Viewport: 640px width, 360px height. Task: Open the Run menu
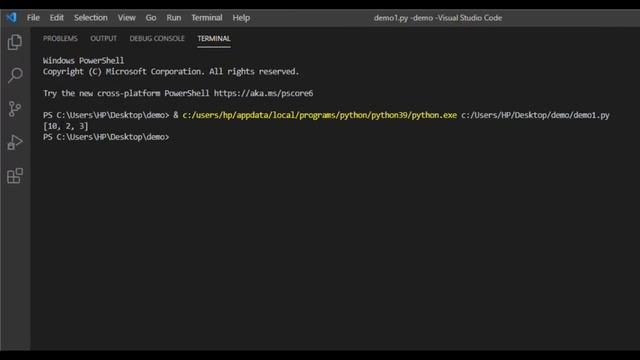tap(173, 18)
